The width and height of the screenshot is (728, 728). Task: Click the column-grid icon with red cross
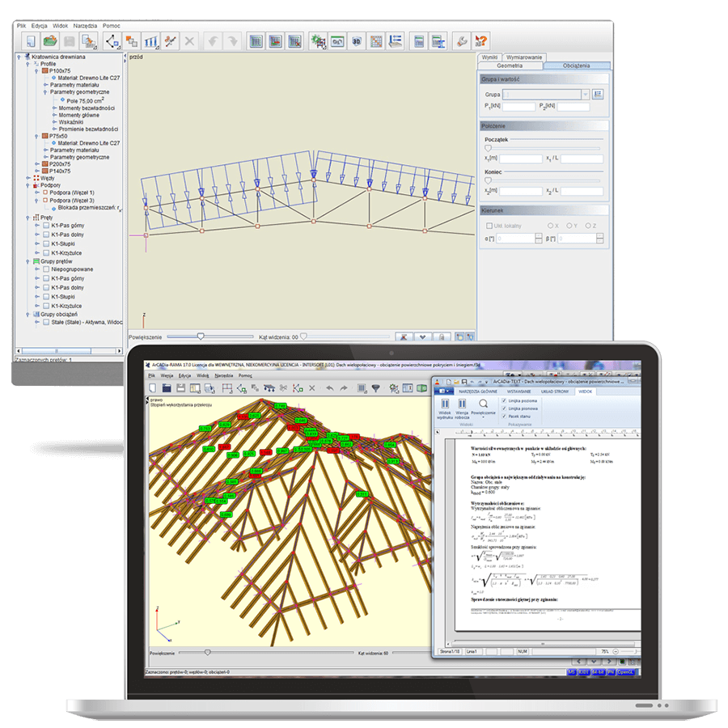tap(294, 41)
